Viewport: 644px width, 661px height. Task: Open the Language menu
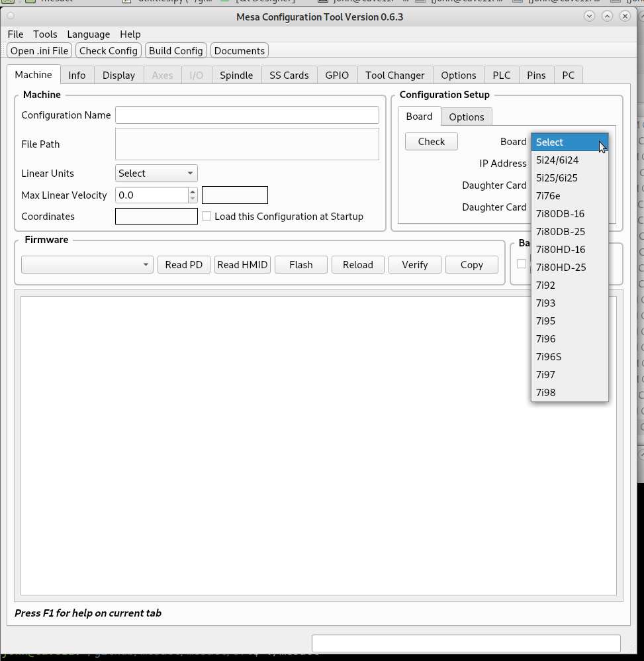click(89, 34)
